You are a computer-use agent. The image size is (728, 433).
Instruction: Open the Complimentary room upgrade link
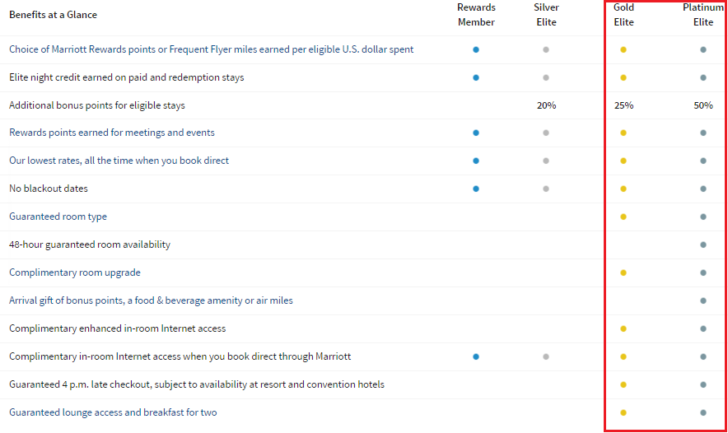(75, 272)
